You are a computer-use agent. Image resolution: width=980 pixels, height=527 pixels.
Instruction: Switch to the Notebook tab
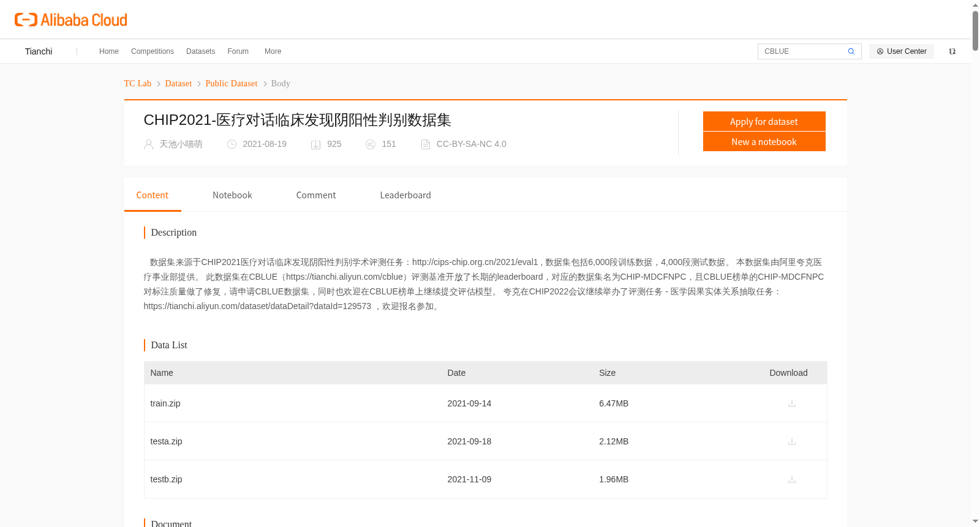click(x=232, y=195)
